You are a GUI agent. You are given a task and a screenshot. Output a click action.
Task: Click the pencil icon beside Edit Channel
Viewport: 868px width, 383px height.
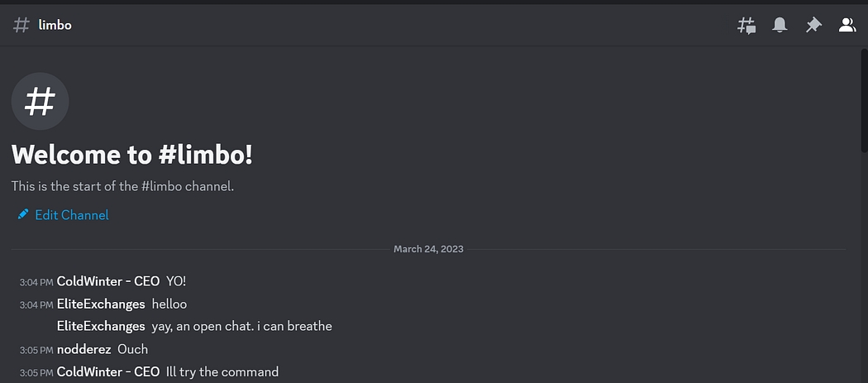(x=23, y=215)
